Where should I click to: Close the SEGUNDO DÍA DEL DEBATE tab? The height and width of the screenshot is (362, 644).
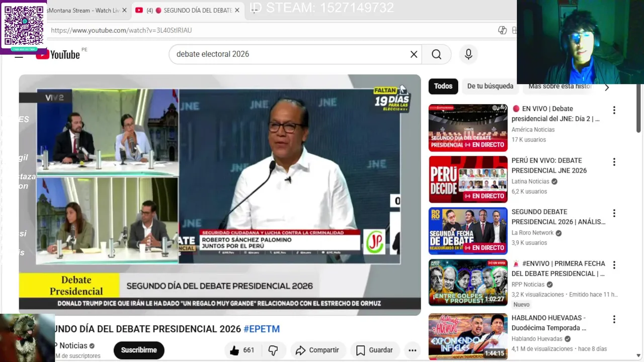237,10
